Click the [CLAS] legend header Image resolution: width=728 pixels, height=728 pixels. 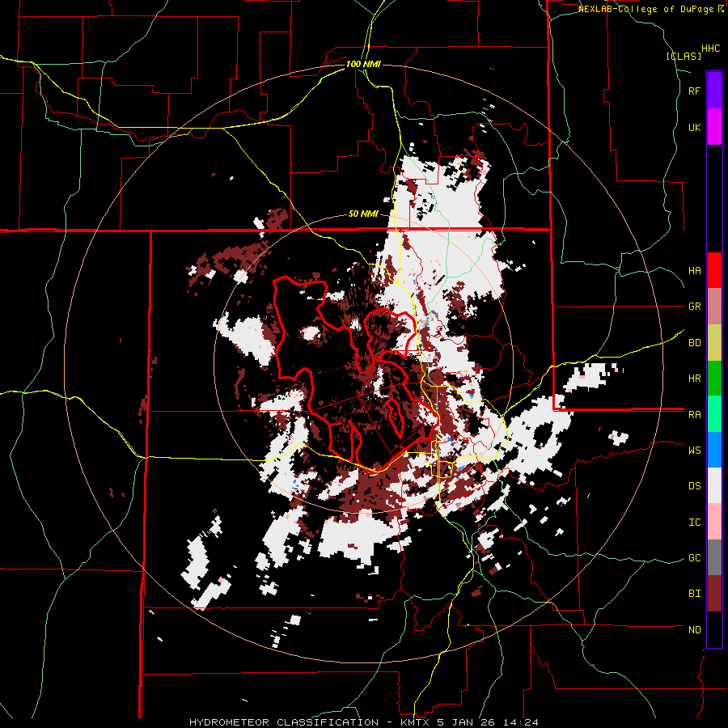click(x=684, y=56)
